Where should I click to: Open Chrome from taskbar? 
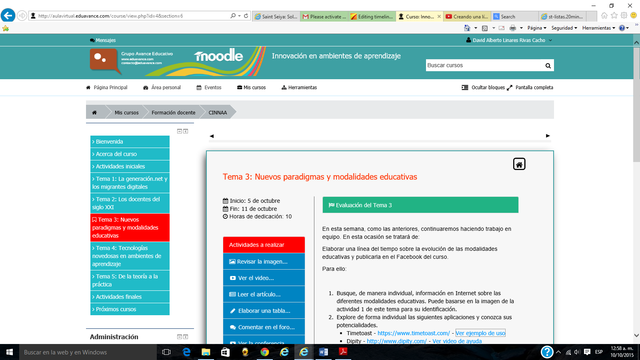point(264,352)
